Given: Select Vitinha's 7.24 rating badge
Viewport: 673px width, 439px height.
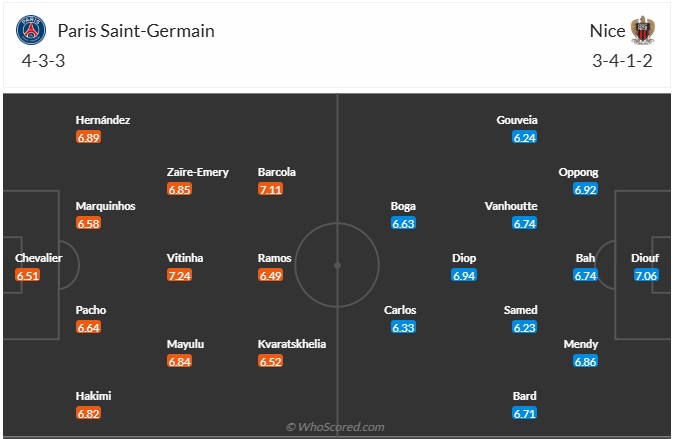Looking at the screenshot, I should (x=180, y=275).
